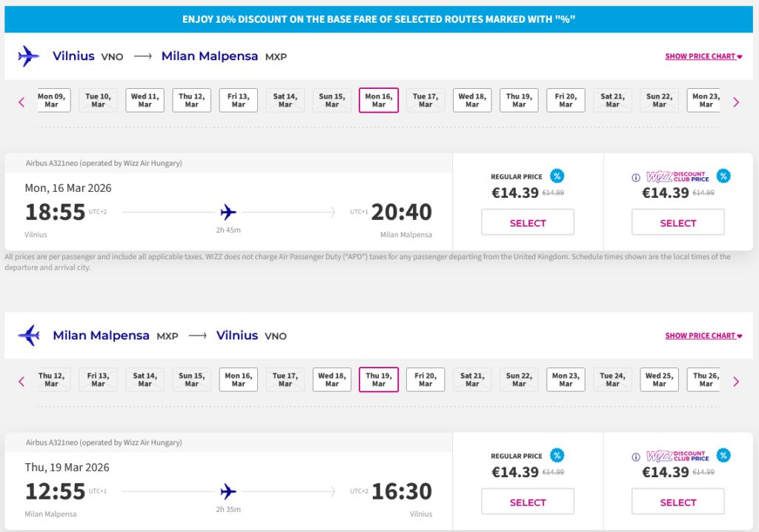Click percent discount badge on return Discount Club price
The width and height of the screenshot is (759, 532).
tap(723, 456)
